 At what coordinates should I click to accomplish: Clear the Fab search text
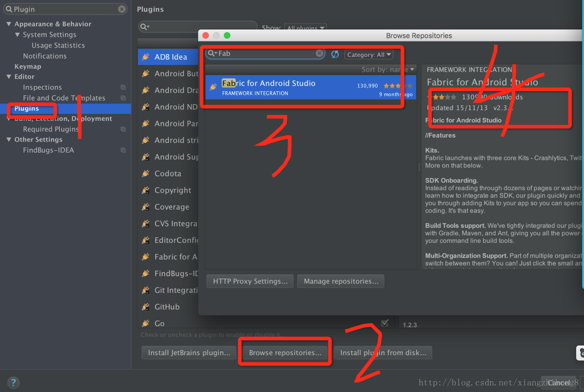point(319,53)
